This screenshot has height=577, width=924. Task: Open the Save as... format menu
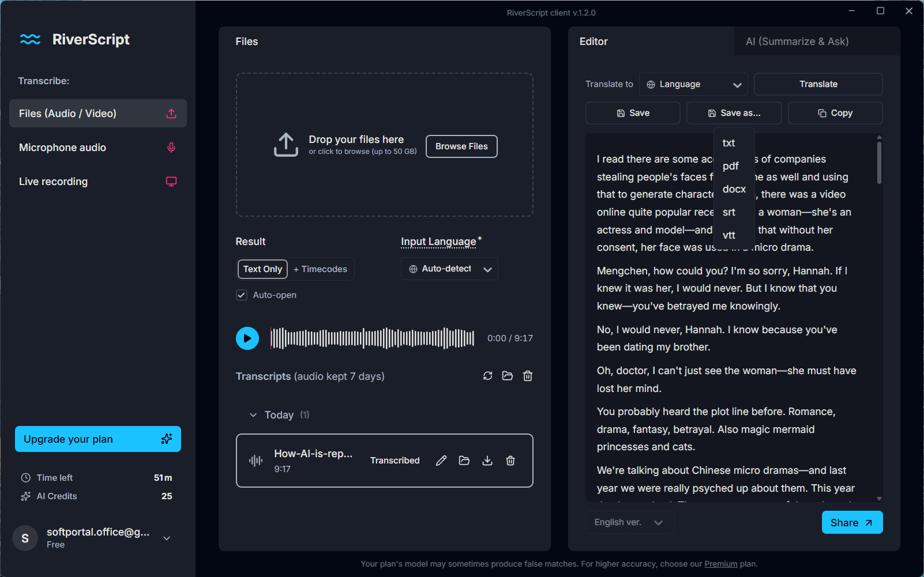734,113
